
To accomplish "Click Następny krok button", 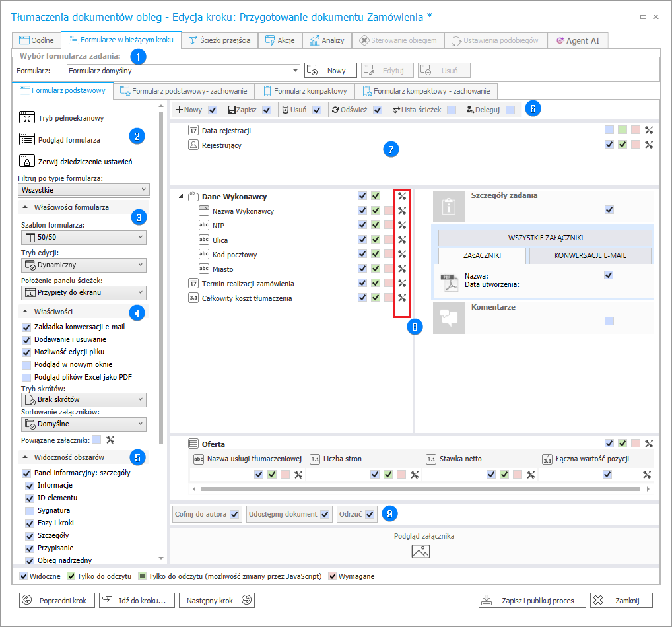I will pyautogui.click(x=217, y=600).
